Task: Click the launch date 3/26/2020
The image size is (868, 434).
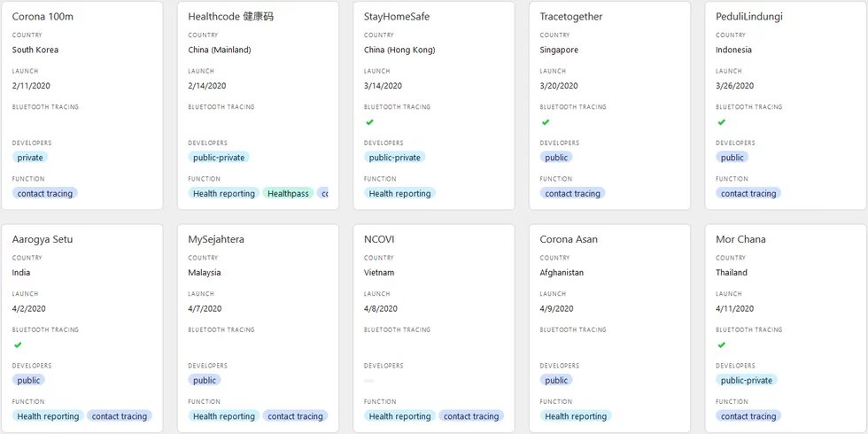Action: (734, 86)
